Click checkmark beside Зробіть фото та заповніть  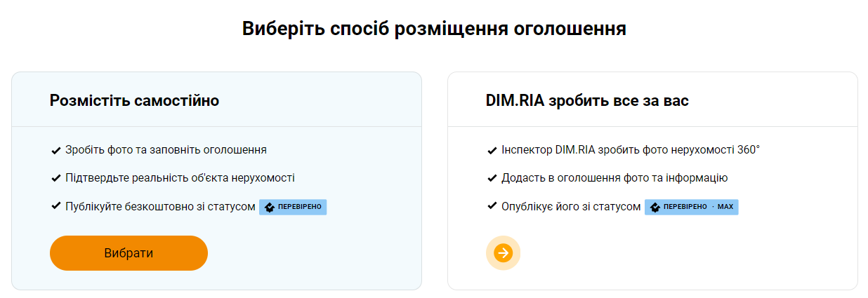tap(56, 150)
